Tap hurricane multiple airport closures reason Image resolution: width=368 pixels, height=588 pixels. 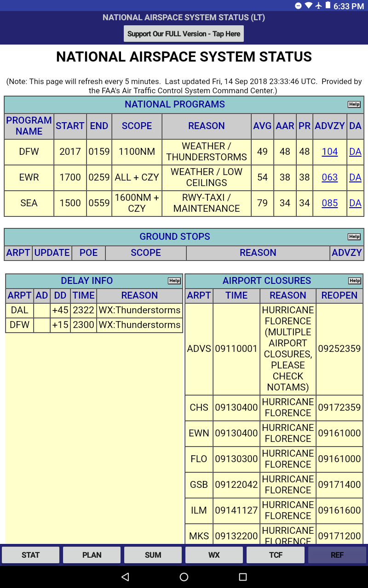pos(288,349)
